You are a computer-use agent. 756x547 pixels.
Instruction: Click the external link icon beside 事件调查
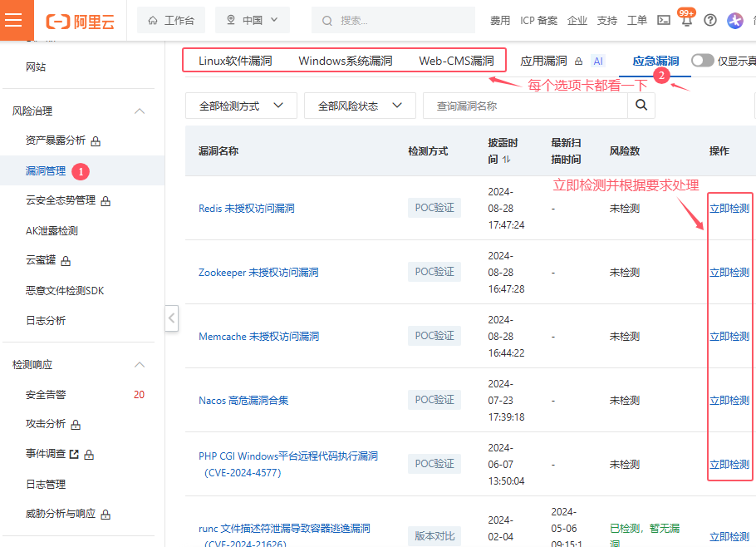point(74,454)
